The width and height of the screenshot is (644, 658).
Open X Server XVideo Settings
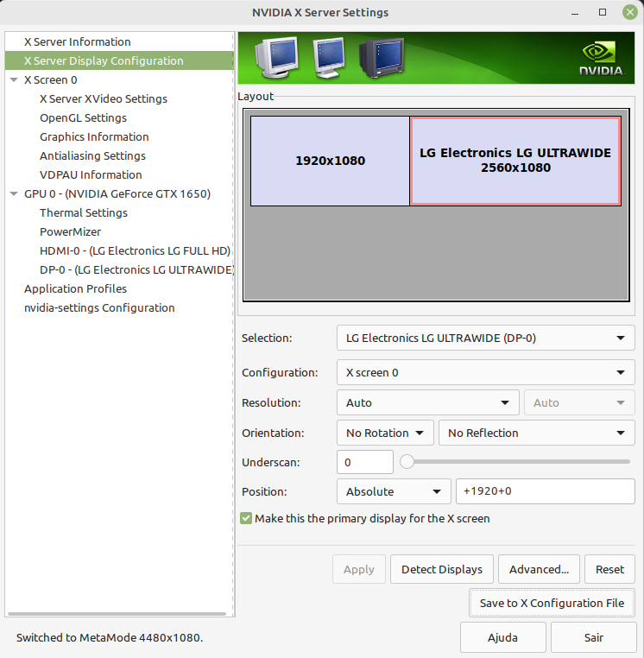(x=104, y=99)
